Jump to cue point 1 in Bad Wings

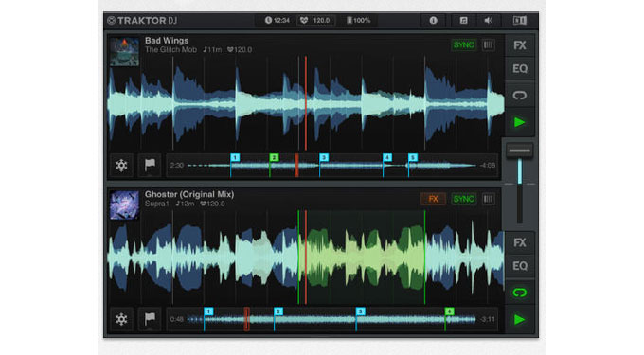pyautogui.click(x=235, y=157)
